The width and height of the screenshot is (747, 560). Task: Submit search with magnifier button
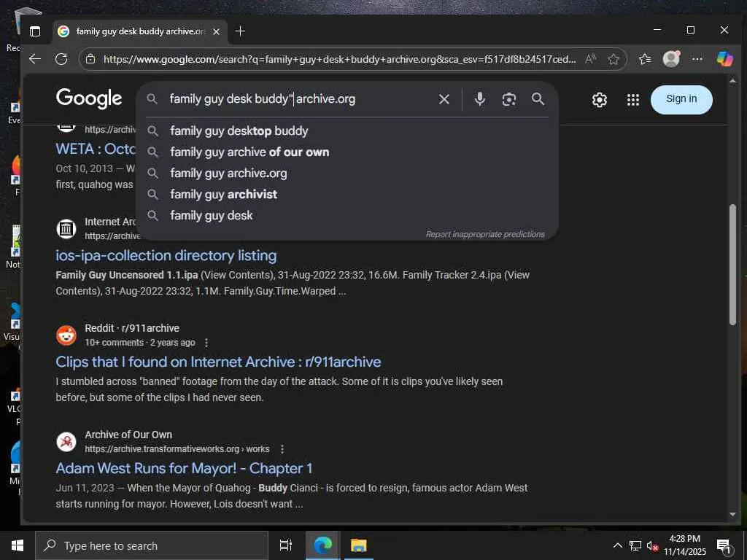pos(538,99)
